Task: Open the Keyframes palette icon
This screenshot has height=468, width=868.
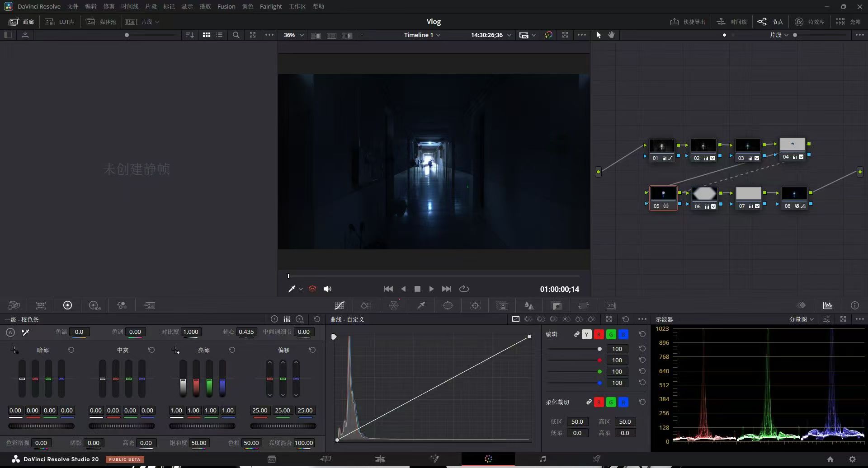Action: pyautogui.click(x=801, y=305)
